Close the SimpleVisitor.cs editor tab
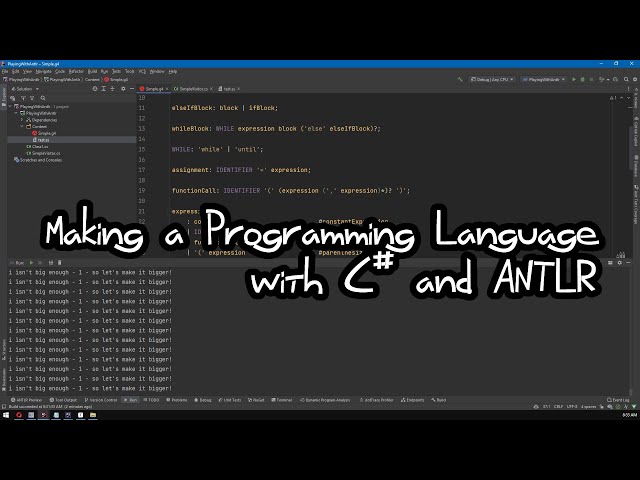Viewport: 640px width, 480px height. click(211, 89)
